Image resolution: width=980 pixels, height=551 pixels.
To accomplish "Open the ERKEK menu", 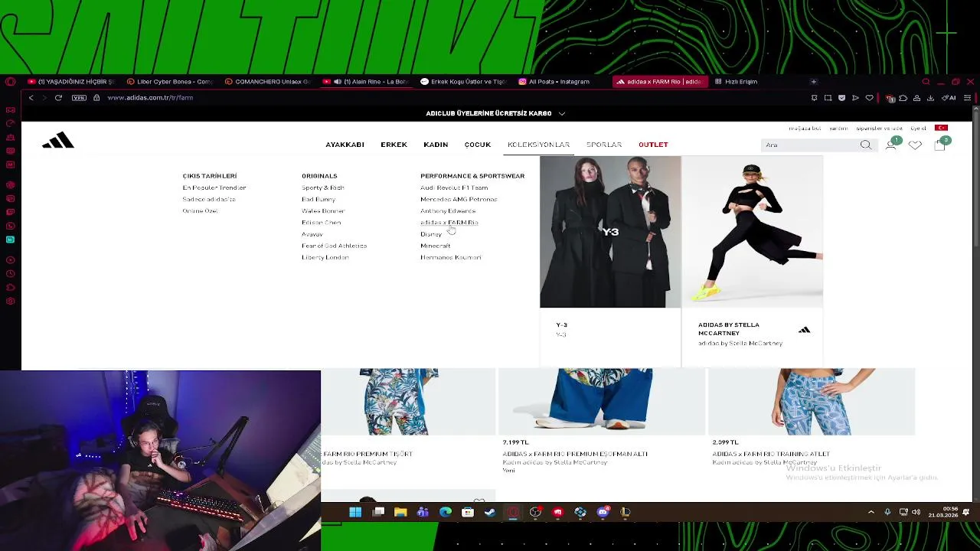I will click(x=394, y=145).
